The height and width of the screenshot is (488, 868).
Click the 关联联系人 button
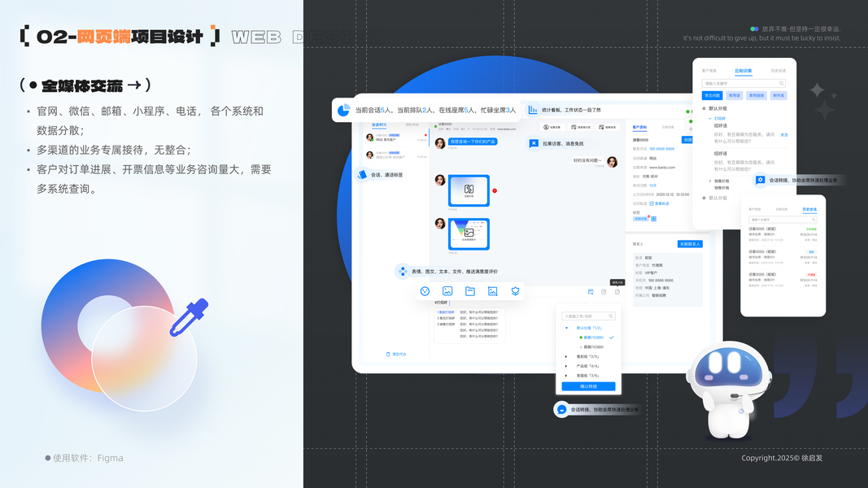[x=690, y=244]
